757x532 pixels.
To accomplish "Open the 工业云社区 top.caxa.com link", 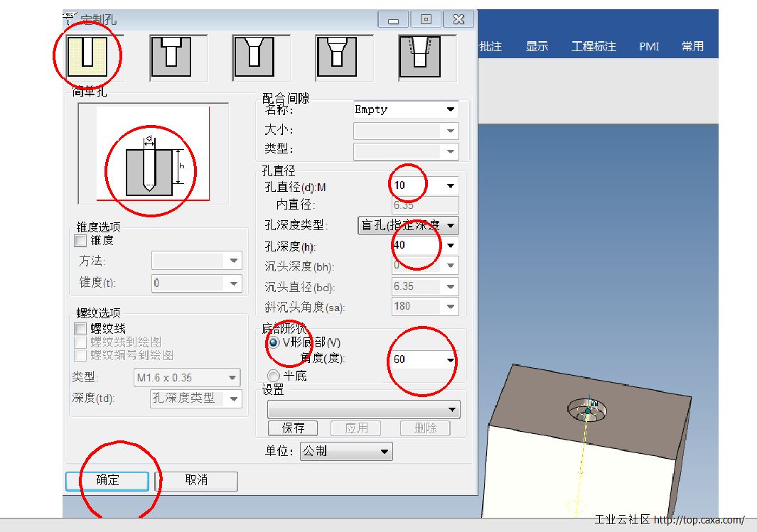I will coord(672,519).
